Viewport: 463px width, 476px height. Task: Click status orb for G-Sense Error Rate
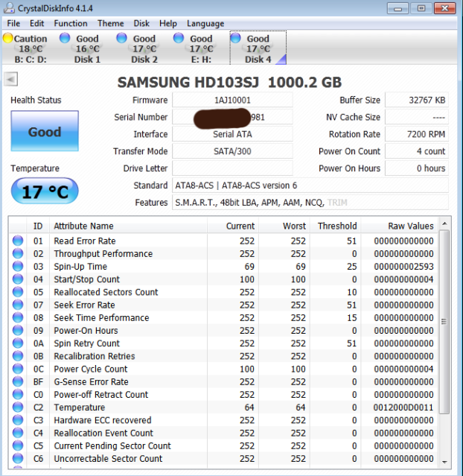pos(18,381)
